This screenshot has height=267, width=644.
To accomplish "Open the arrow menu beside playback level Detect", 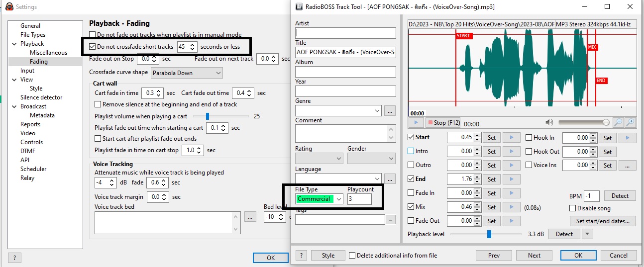I will click(587, 234).
